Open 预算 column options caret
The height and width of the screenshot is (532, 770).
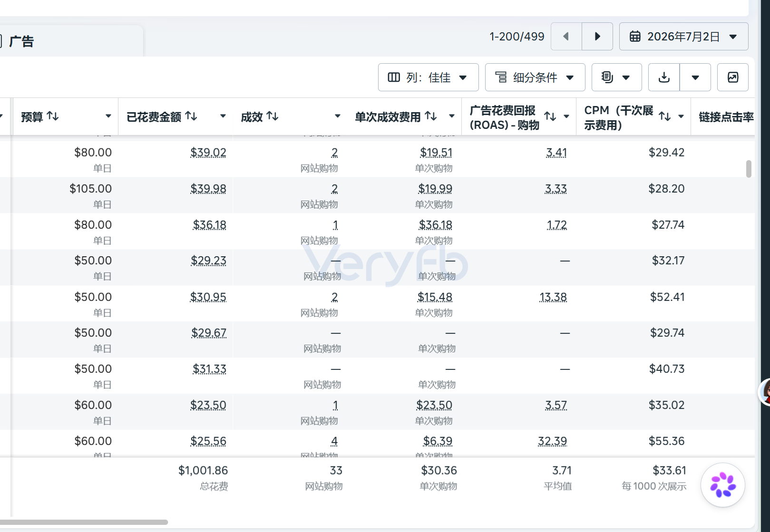click(108, 116)
